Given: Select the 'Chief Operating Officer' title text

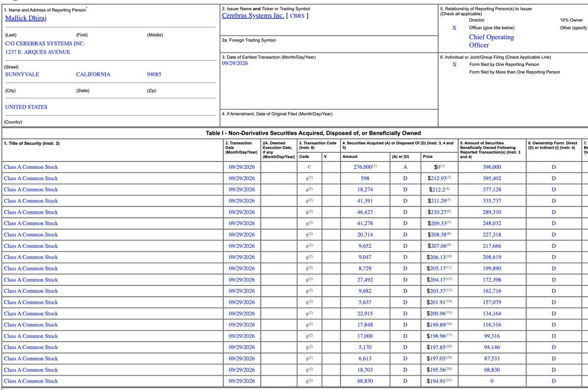Looking at the screenshot, I should 491,41.
